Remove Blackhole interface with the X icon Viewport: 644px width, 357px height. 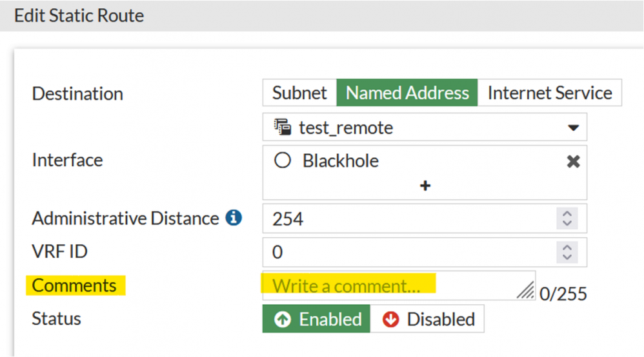[573, 162]
